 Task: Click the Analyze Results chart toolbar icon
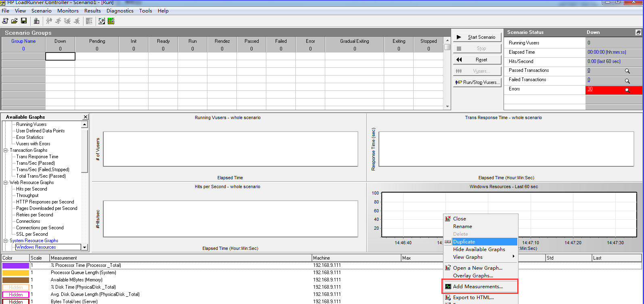(111, 21)
